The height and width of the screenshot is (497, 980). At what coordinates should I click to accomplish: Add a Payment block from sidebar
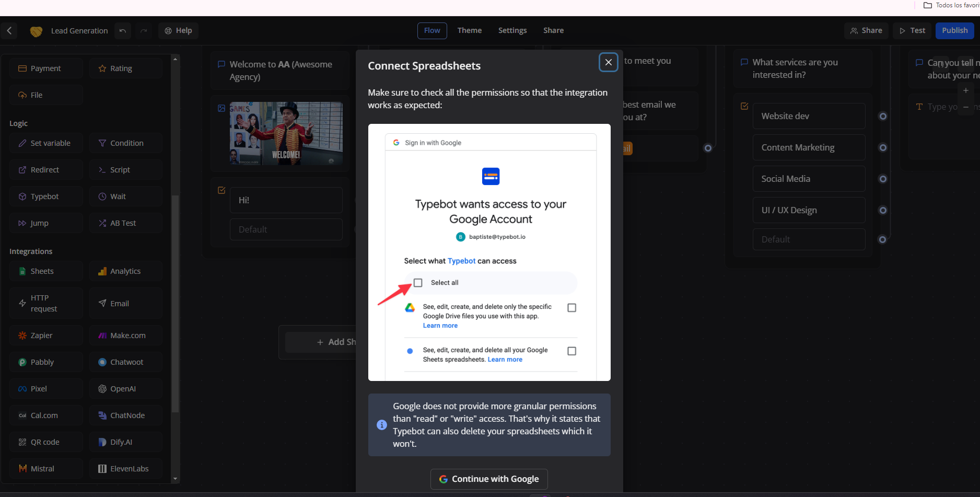point(46,68)
